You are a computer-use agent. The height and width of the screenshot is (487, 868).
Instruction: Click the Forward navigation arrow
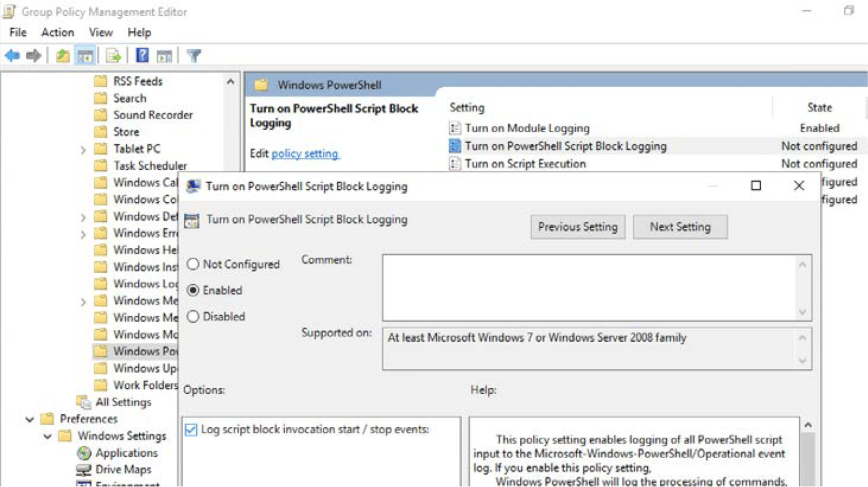[x=33, y=55]
